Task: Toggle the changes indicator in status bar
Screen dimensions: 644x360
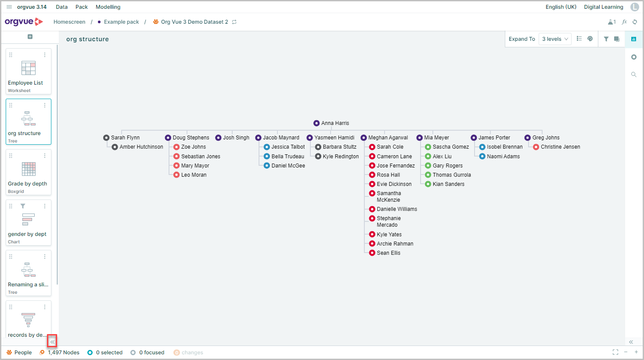Action: coord(188,353)
